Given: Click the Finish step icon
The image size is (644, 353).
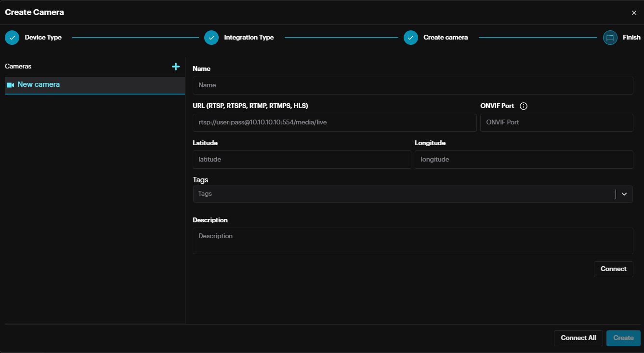Looking at the screenshot, I should pos(610,38).
